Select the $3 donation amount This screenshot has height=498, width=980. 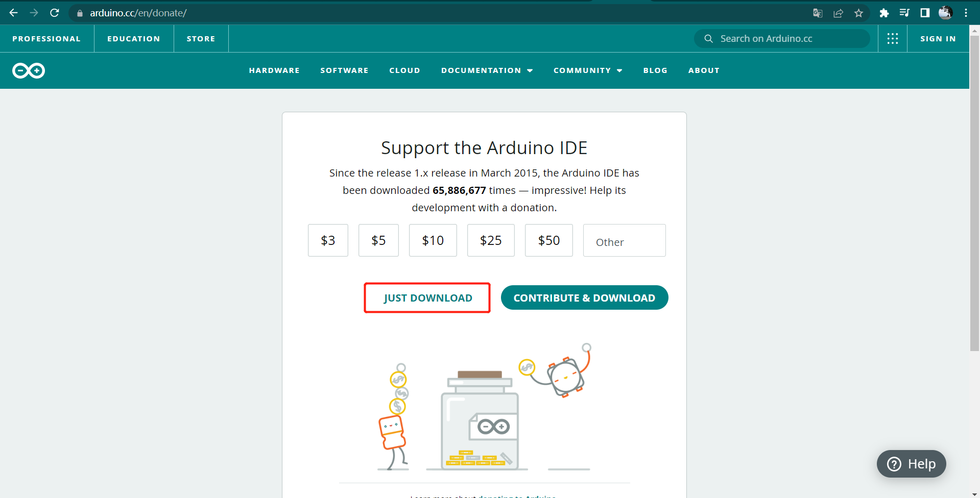pos(328,240)
